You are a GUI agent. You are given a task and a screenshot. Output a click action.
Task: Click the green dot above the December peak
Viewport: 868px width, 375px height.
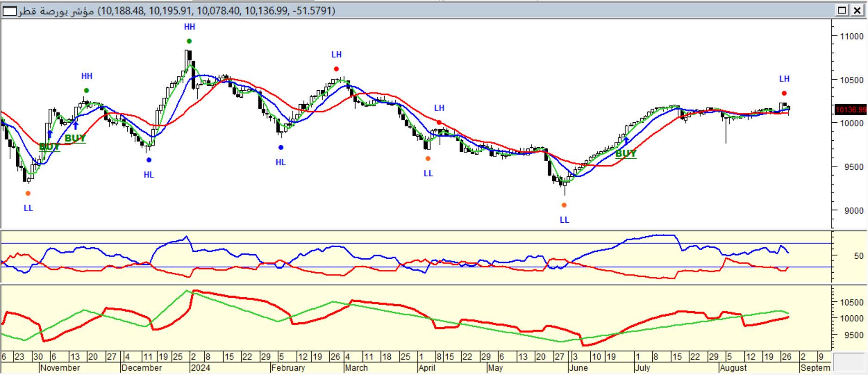pos(189,41)
